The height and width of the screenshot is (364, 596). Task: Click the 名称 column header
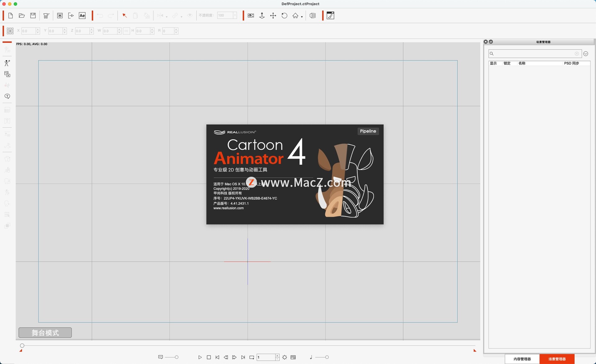pos(522,63)
